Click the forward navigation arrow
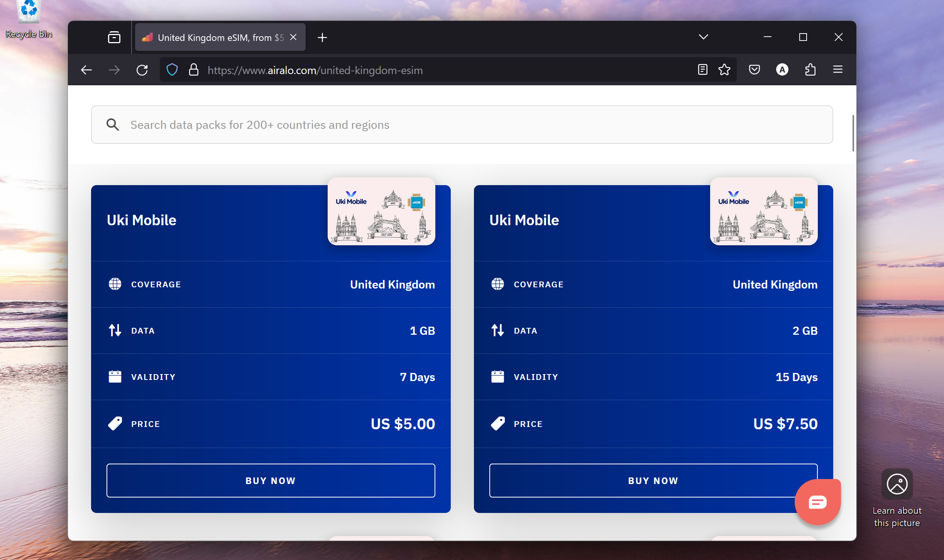This screenshot has height=560, width=944. tap(114, 70)
